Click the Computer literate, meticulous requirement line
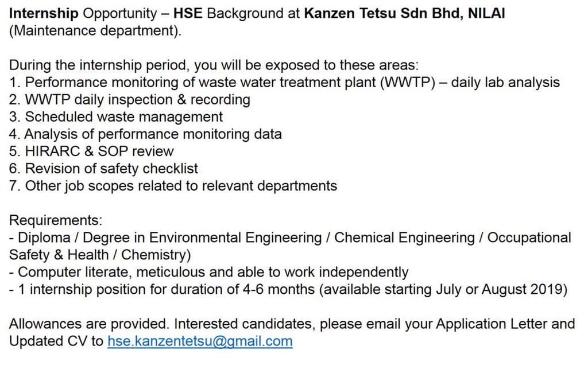The height and width of the screenshot is (373, 588). point(208,272)
